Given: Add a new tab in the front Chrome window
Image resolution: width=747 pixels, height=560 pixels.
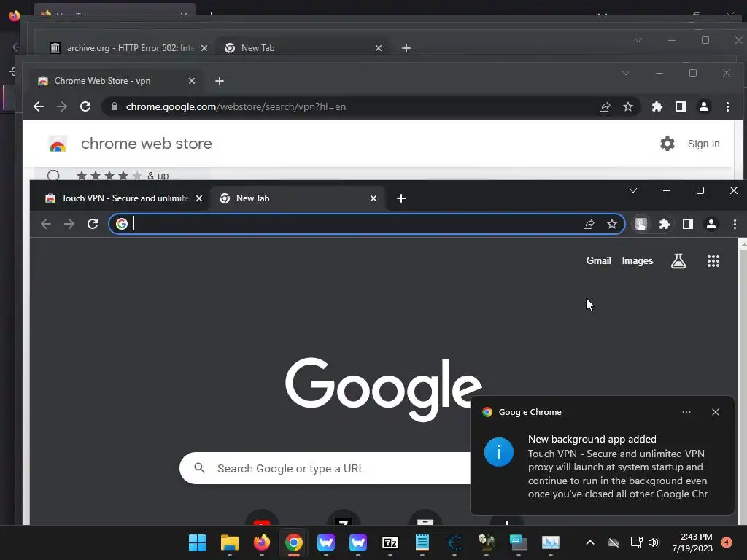Looking at the screenshot, I should pyautogui.click(x=401, y=198).
